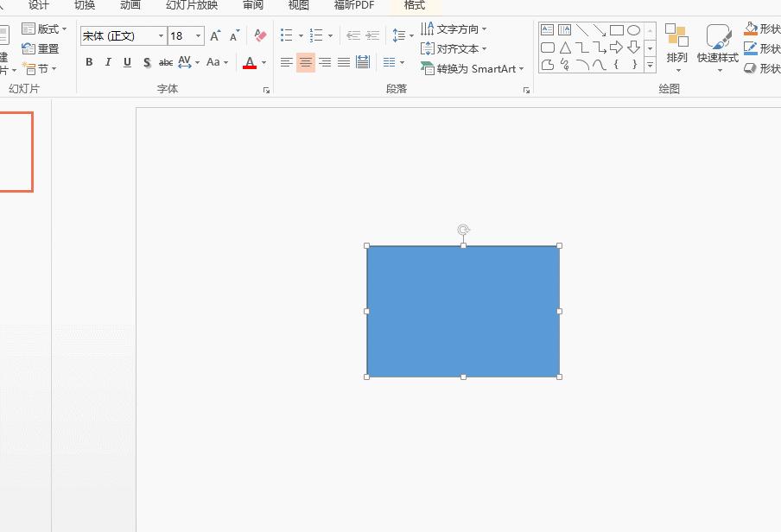The width and height of the screenshot is (781, 532).
Task: Click the Convert to SmartArt icon
Action: tap(429, 68)
